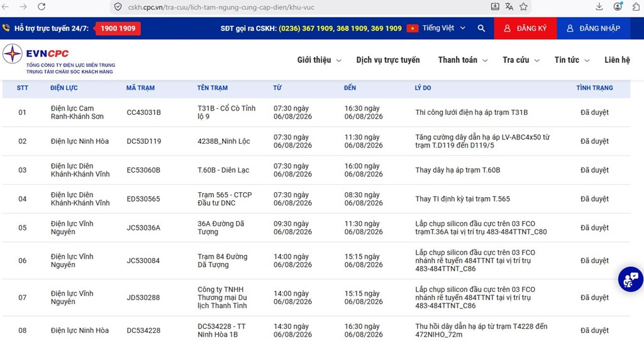Viewport: 644px width, 341px height.
Task: Click station name T.60B - Diên Lạc
Action: tap(223, 170)
